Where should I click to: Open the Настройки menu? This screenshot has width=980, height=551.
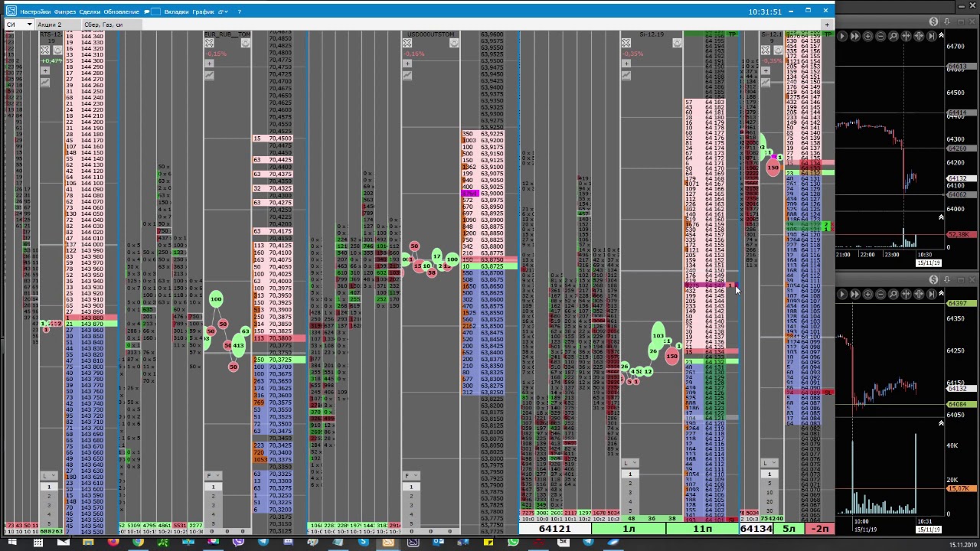point(35,11)
